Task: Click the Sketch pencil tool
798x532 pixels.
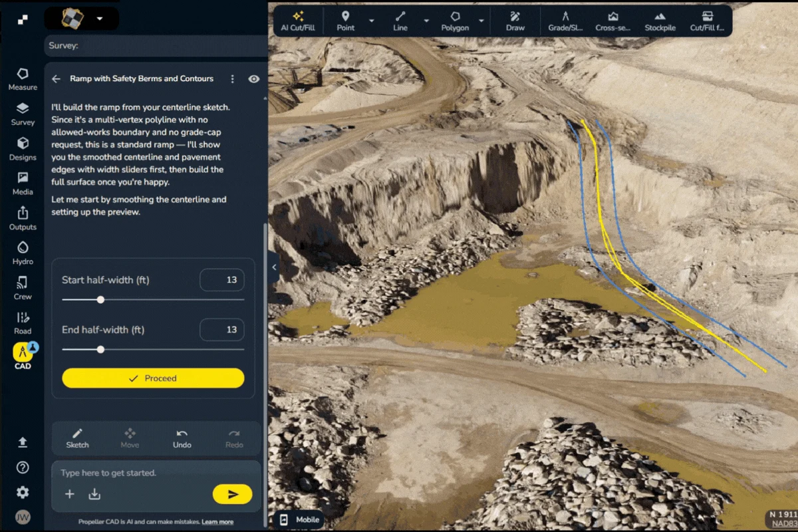Action: [77, 438]
